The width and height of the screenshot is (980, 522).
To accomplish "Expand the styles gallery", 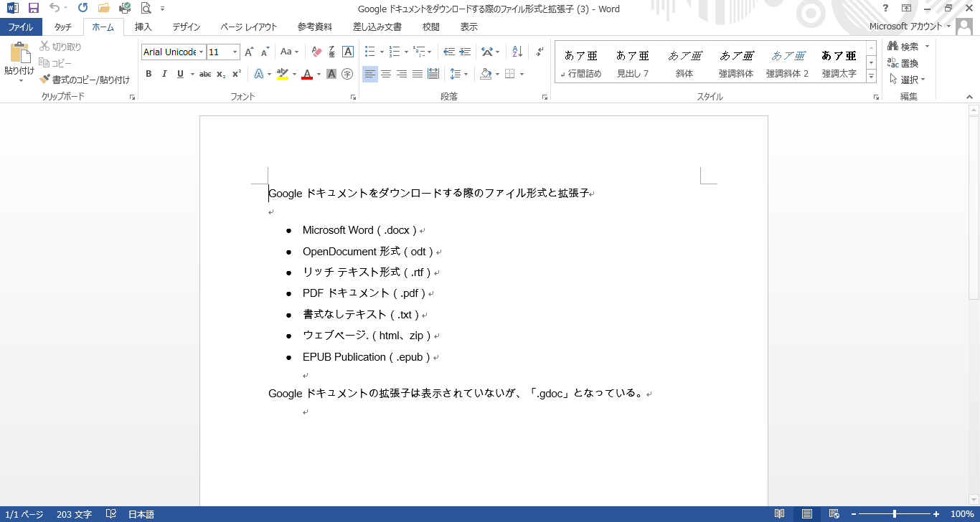I will 872,76.
